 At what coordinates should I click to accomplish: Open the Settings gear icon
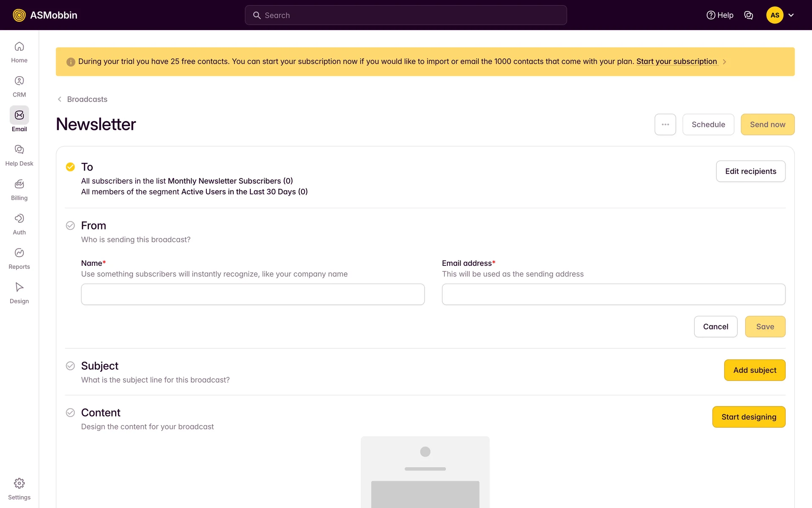19,483
